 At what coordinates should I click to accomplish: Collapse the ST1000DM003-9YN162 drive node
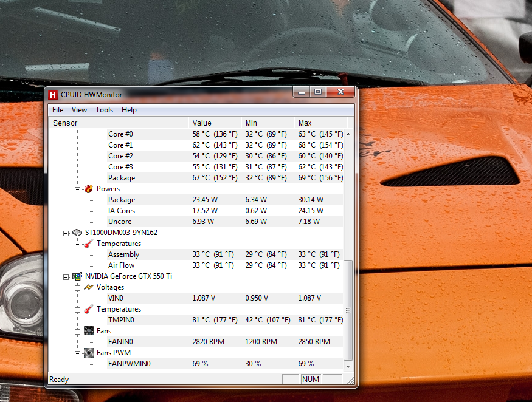pos(66,233)
